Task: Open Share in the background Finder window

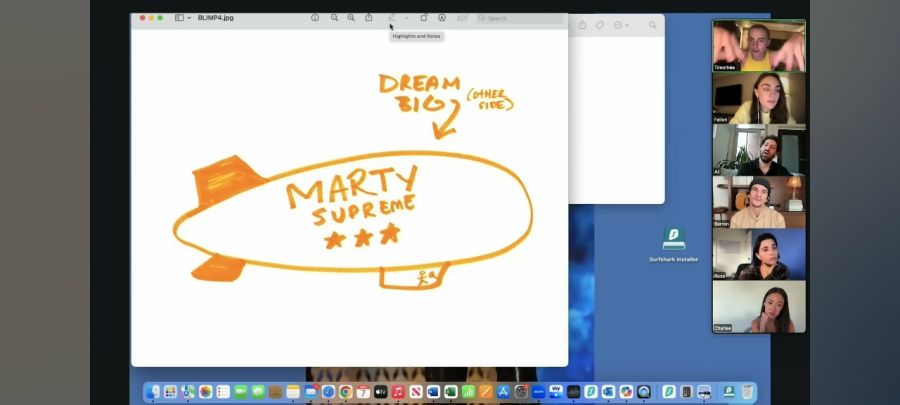Action: 582,25
